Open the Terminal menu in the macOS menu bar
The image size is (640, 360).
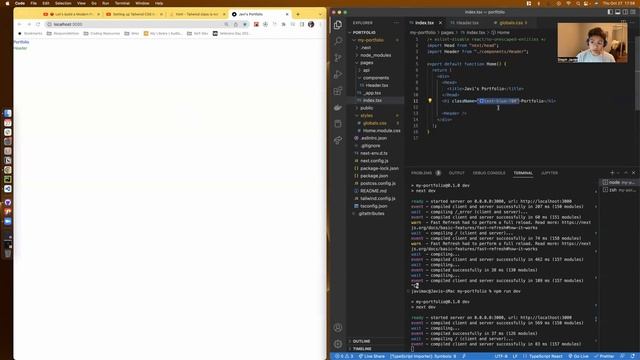122,3
